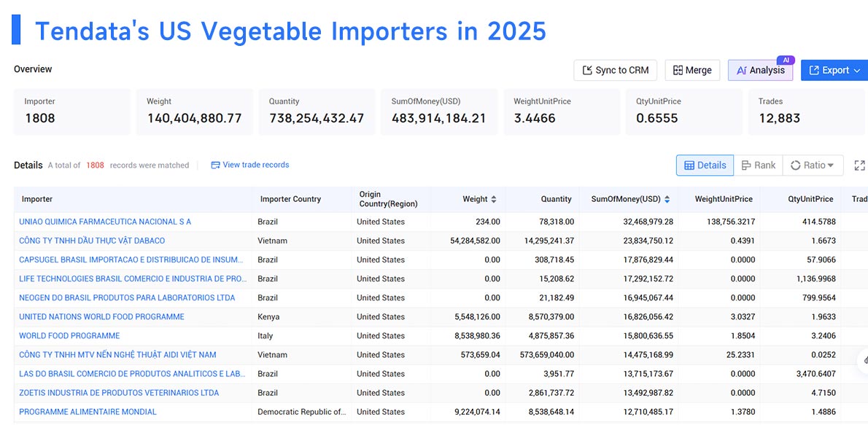This screenshot has height=425, width=868.
Task: Open WORLD FOOD PROGRAMME Italy importer link
Action: tap(69, 336)
